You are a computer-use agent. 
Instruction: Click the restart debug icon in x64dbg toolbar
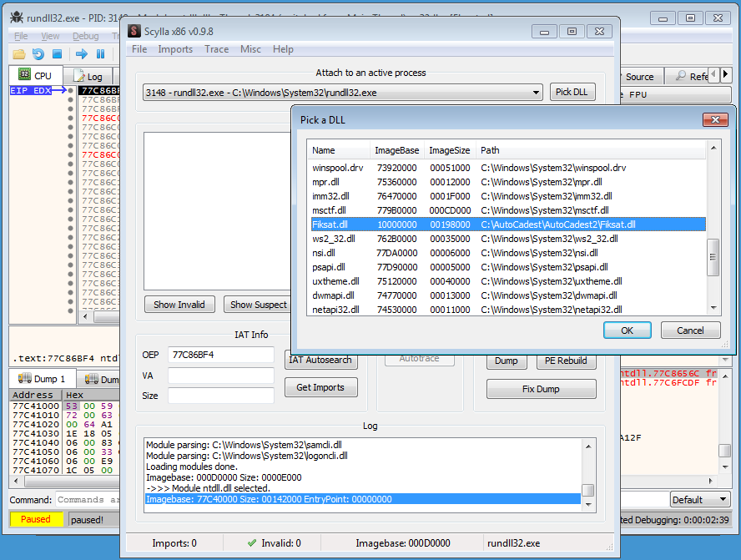[38, 54]
